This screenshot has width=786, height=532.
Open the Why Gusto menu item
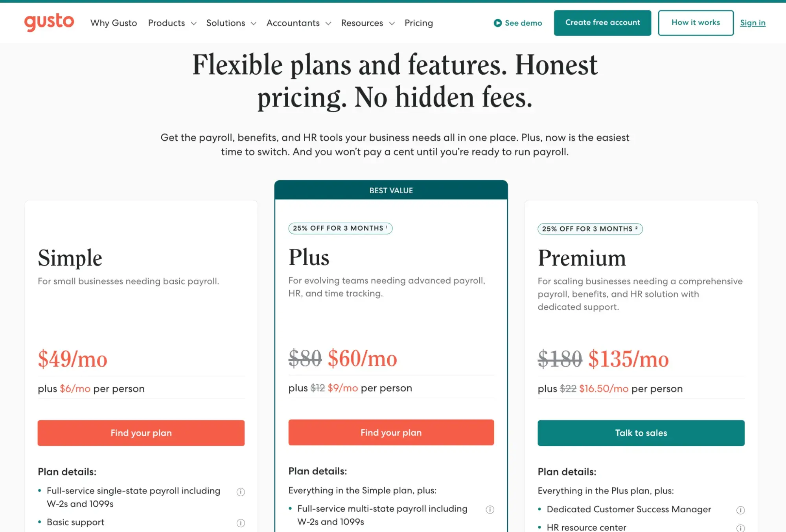(x=114, y=23)
